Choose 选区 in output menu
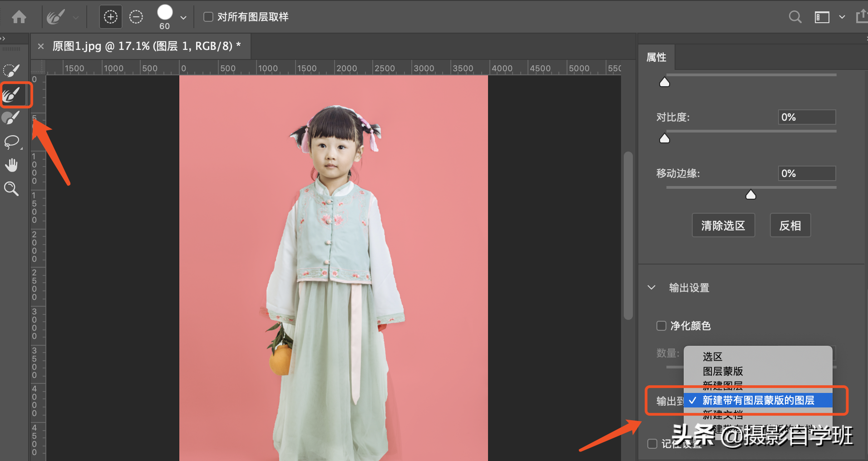 [x=712, y=357]
